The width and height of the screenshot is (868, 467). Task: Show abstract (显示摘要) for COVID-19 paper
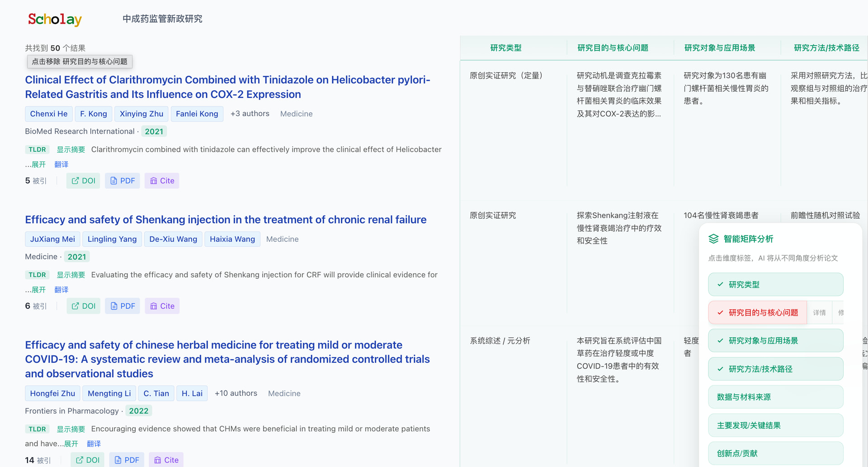pyautogui.click(x=71, y=429)
